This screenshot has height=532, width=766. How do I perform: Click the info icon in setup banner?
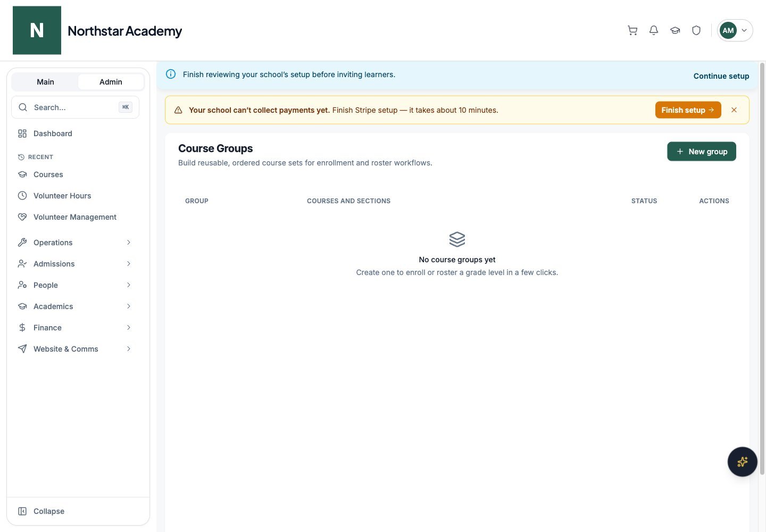click(x=171, y=74)
